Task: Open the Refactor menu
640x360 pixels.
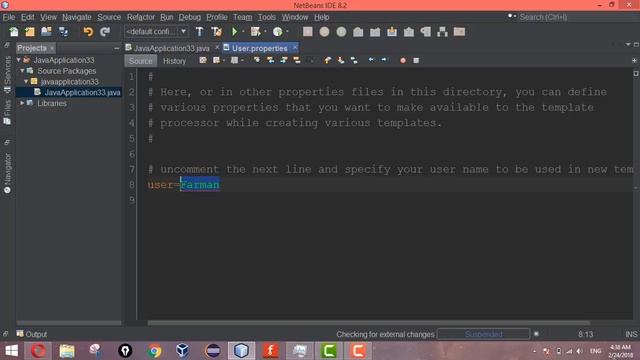Action: 141,17
